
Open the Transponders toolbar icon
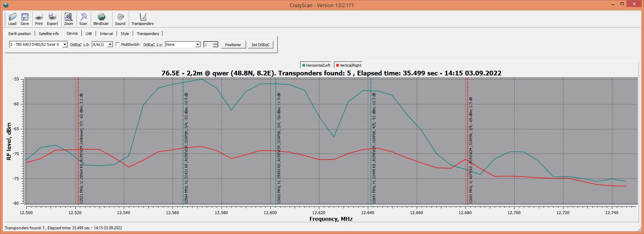click(143, 19)
